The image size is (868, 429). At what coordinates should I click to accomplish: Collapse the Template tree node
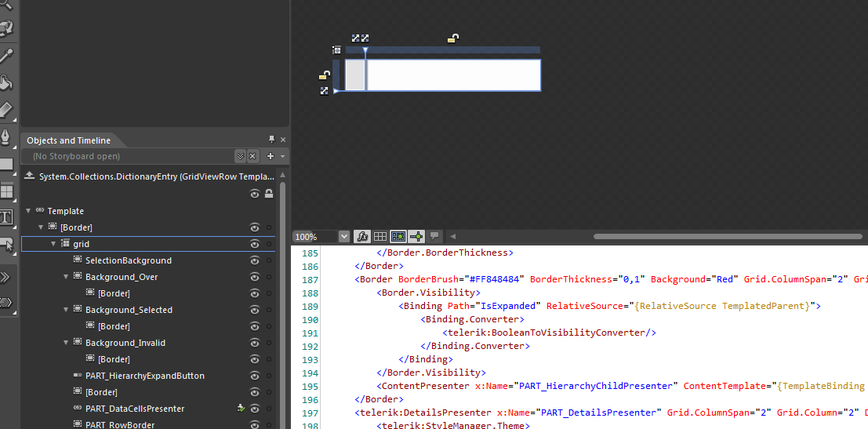(x=28, y=211)
